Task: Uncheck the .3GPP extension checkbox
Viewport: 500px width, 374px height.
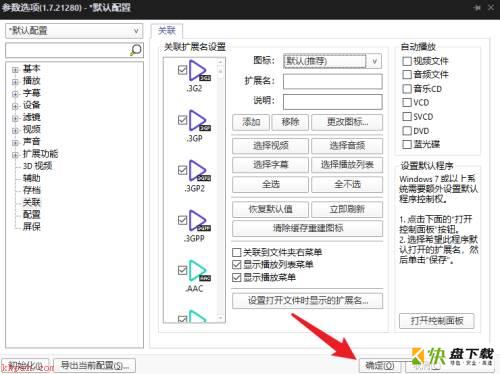Action: (182, 220)
